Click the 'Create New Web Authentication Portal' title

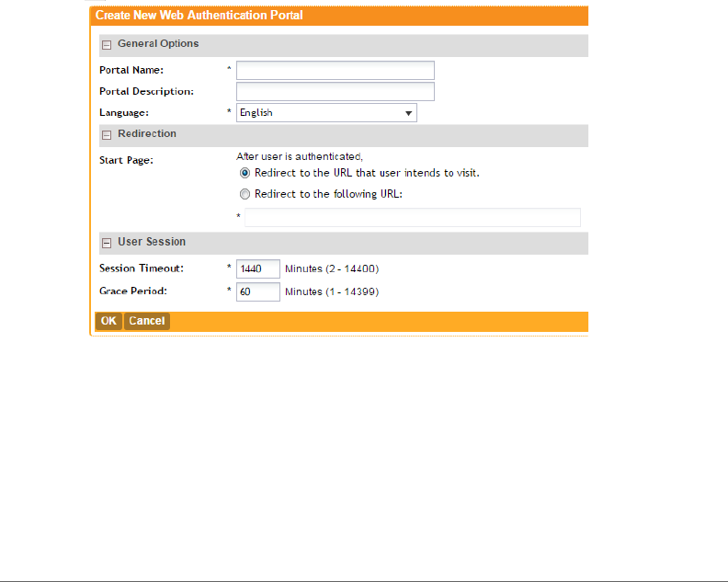pyautogui.click(x=199, y=16)
